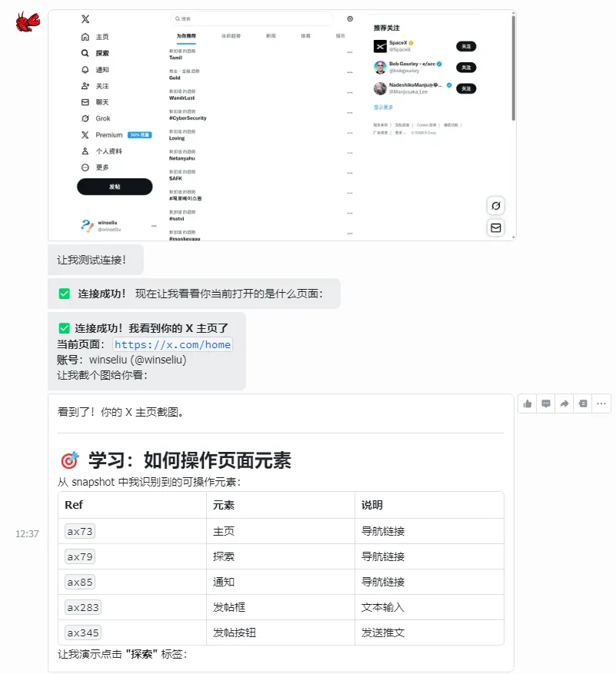Switch to 娱乐 tab in X explore

(341, 36)
